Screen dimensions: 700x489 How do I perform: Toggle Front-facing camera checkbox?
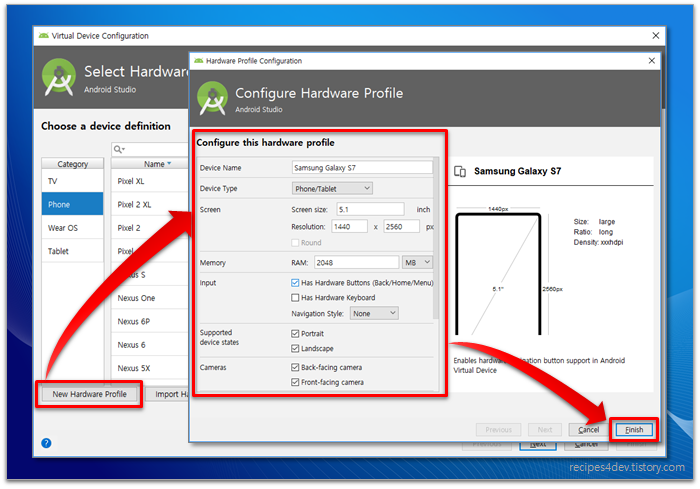point(295,382)
